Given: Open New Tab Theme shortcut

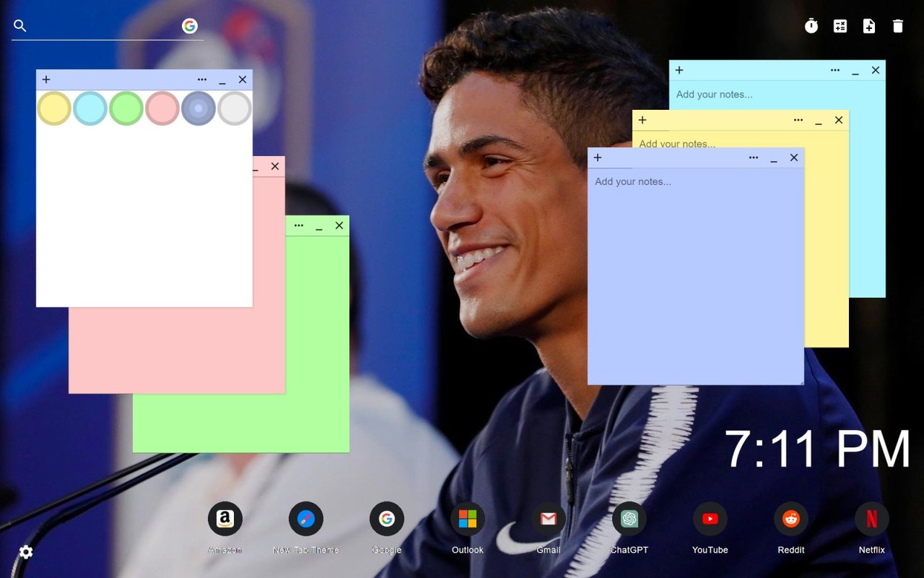Looking at the screenshot, I should (x=306, y=519).
